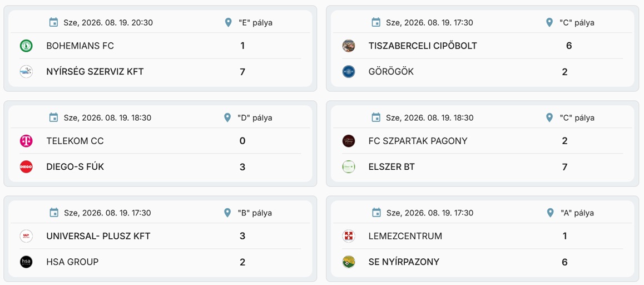This screenshot has height=285, width=644.
Task: Click the Universal- Plusz KFT logo
Action: click(26, 236)
